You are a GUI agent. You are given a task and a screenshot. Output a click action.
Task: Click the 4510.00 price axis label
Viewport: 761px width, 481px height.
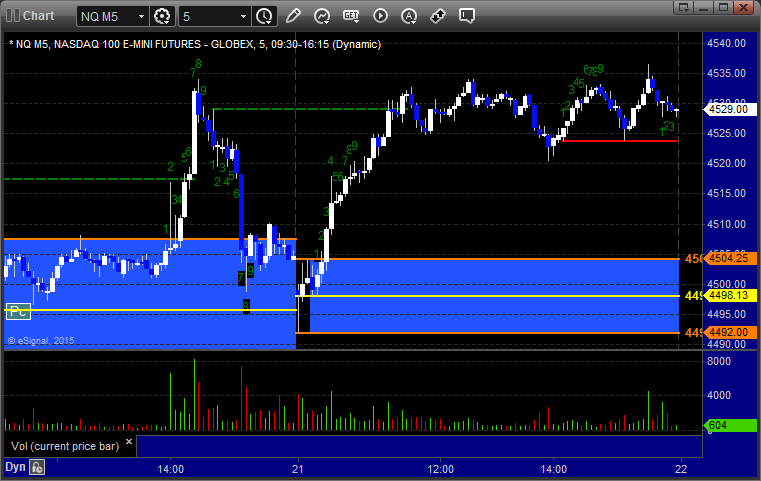(x=727, y=224)
